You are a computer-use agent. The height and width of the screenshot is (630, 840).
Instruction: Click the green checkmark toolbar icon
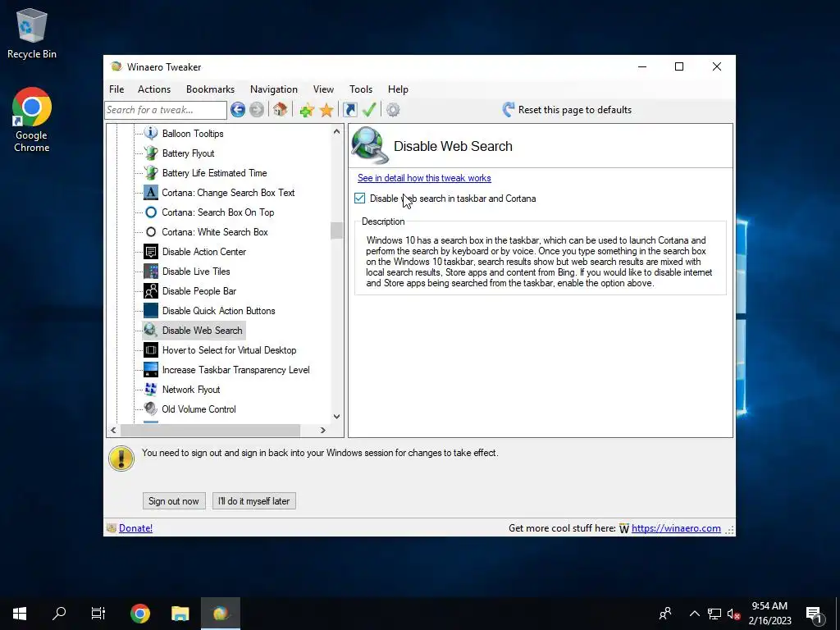point(369,110)
